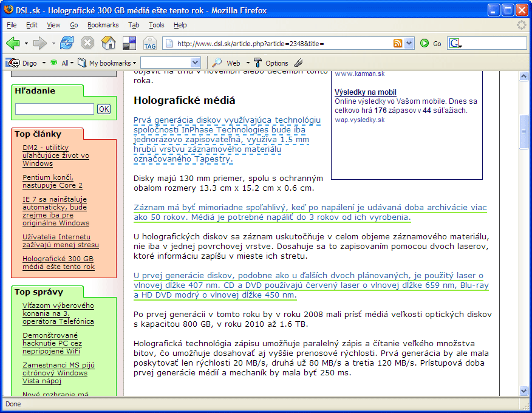Click in the URL address bar

click(x=283, y=44)
